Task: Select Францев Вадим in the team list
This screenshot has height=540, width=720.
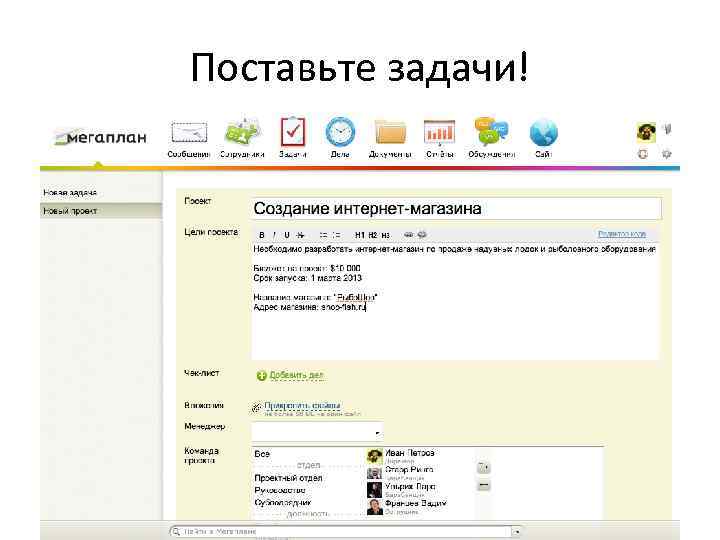Action: click(416, 503)
